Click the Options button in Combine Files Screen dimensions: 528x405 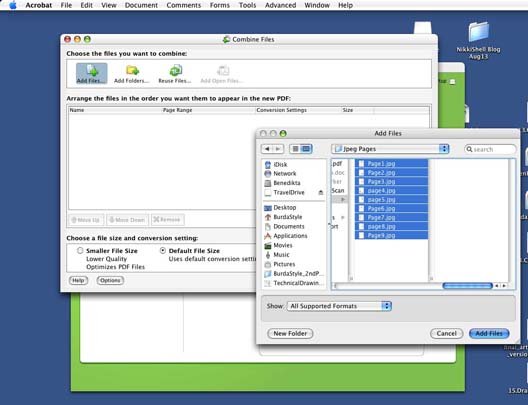point(110,280)
